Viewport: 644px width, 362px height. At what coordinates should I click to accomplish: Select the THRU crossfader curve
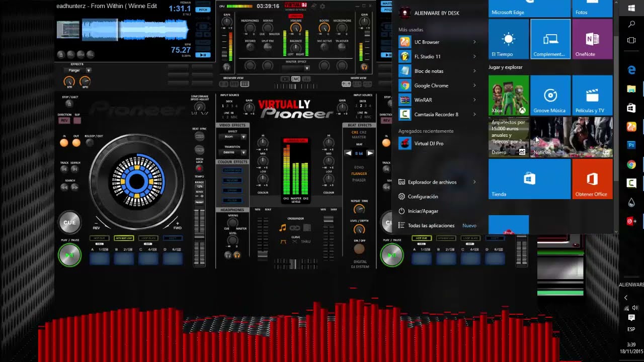(306, 242)
